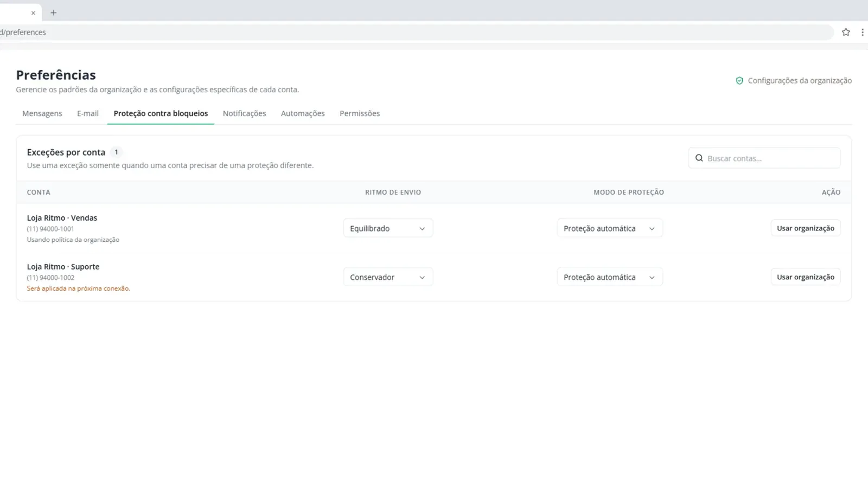Click the browser address bar
This screenshot has height=488, width=868.
[x=417, y=32]
